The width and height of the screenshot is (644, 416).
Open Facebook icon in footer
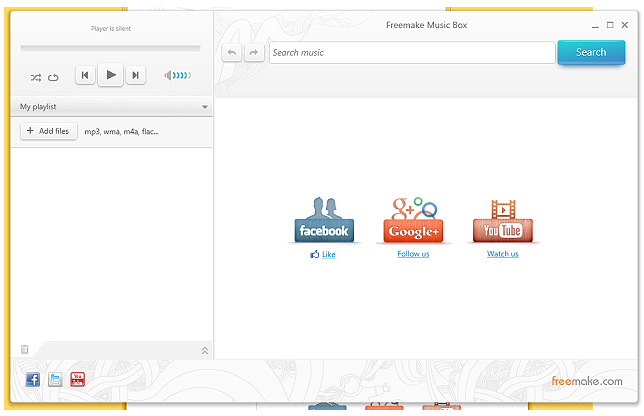[x=33, y=379]
